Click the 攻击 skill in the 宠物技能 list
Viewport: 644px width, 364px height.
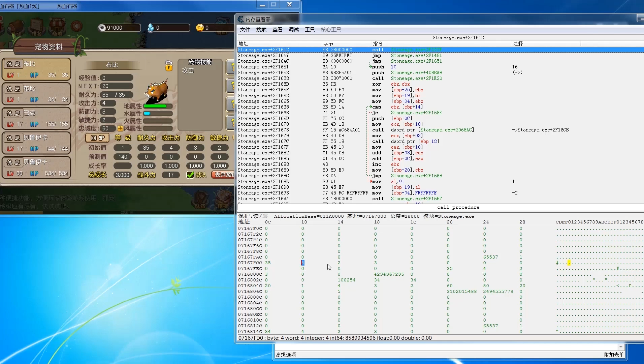(188, 70)
